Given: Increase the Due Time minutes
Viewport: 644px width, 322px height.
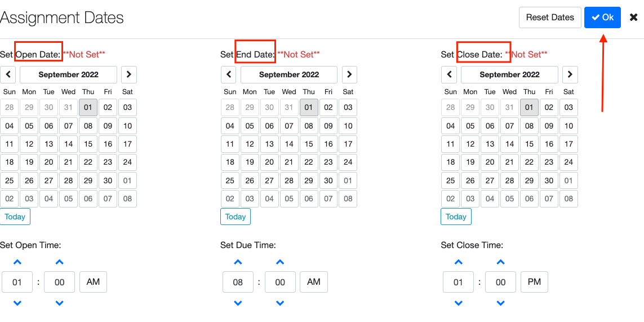Looking at the screenshot, I should point(280,262).
